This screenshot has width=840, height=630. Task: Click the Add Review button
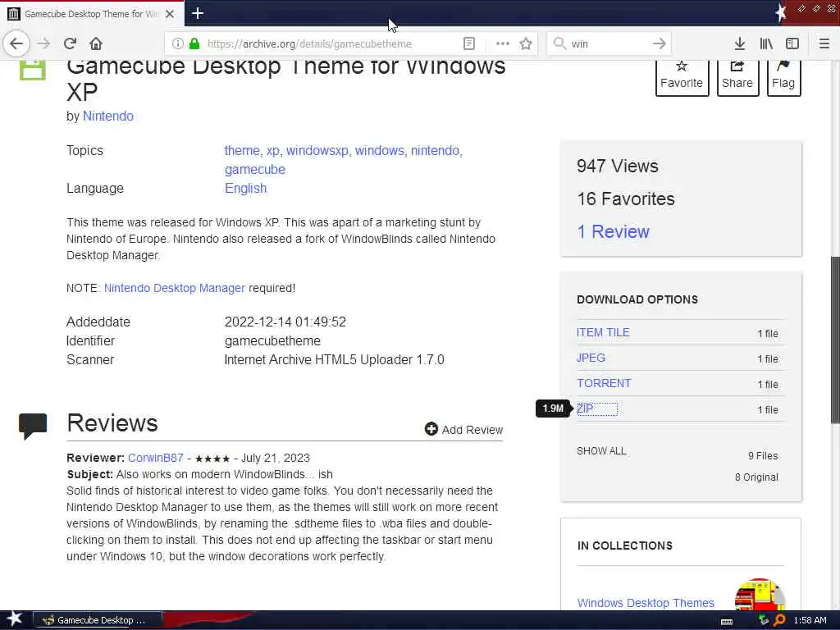(x=463, y=429)
